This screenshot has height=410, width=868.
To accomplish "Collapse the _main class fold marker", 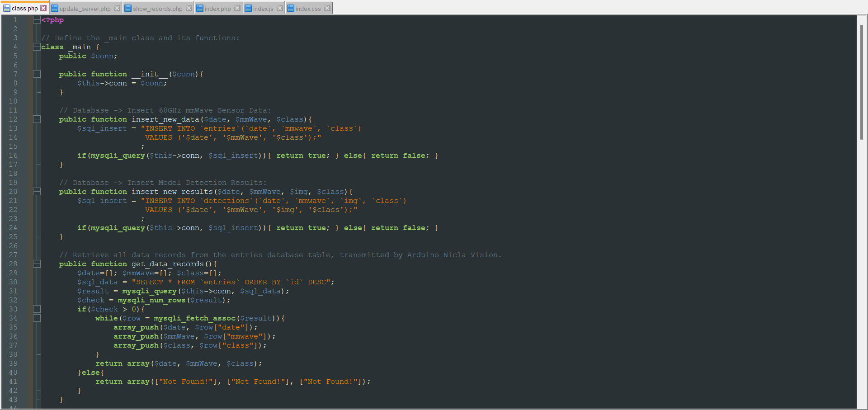I will 36,47.
